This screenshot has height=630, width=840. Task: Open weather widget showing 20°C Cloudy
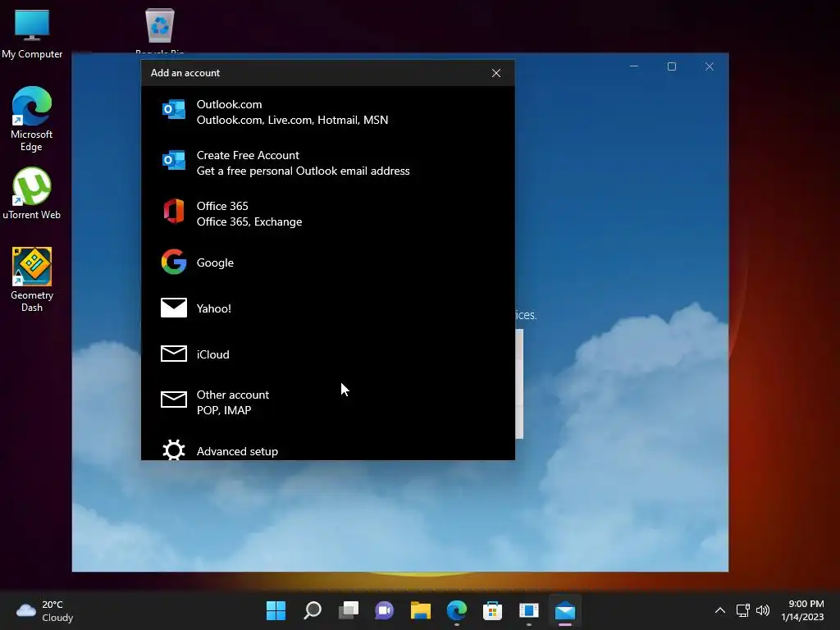click(45, 610)
